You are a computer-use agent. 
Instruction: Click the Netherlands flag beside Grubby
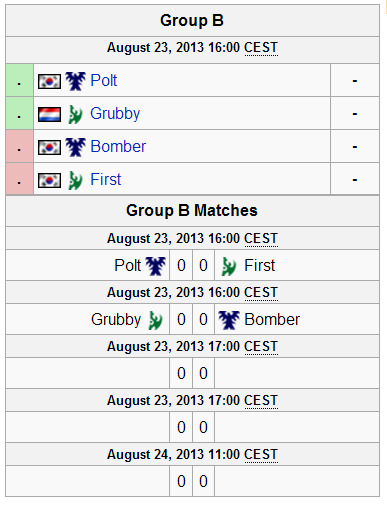[x=49, y=114]
